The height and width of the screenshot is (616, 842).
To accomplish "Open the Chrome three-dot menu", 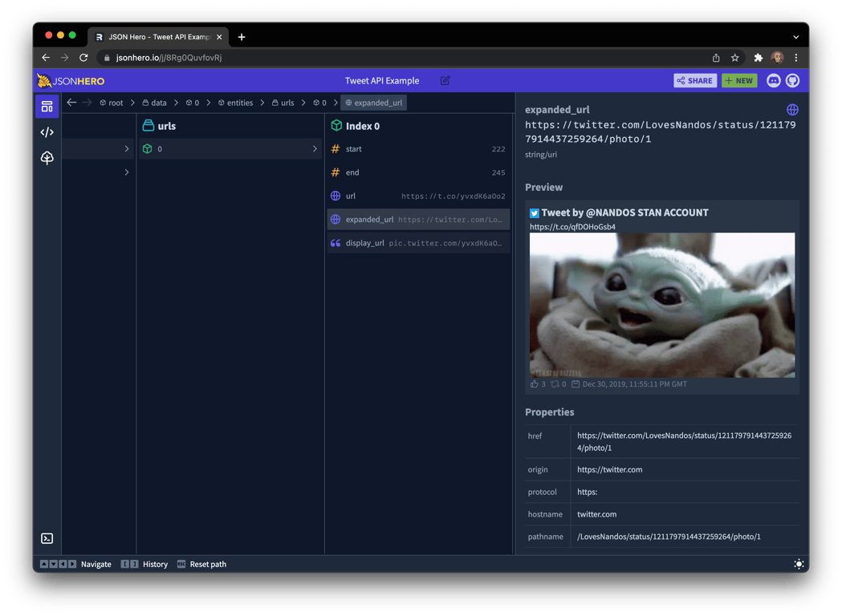I will [795, 58].
